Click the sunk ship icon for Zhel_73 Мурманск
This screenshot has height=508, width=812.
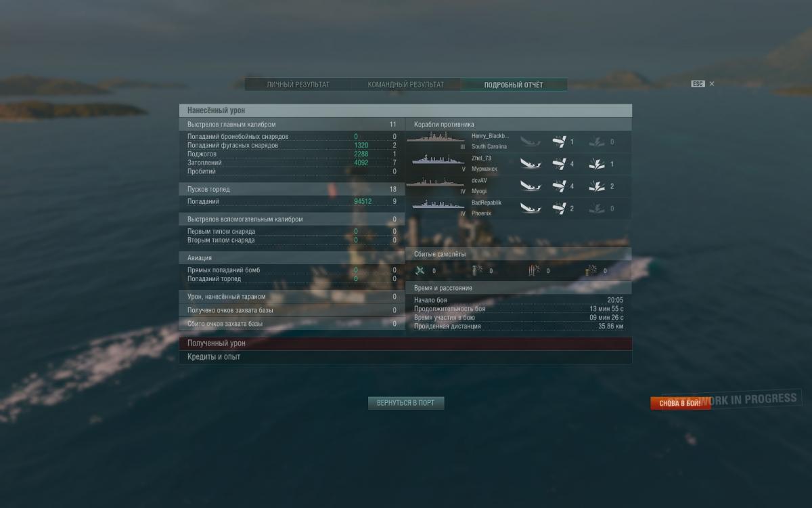pyautogui.click(x=530, y=164)
